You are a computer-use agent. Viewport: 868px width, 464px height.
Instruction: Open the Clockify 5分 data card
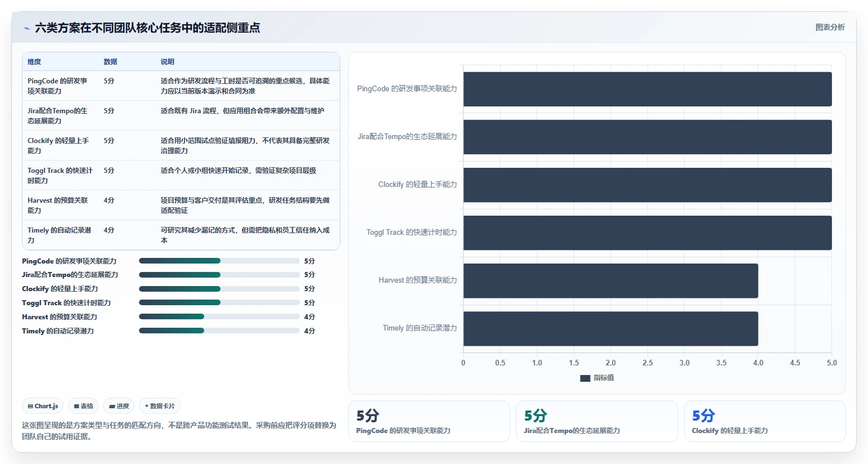(765, 421)
